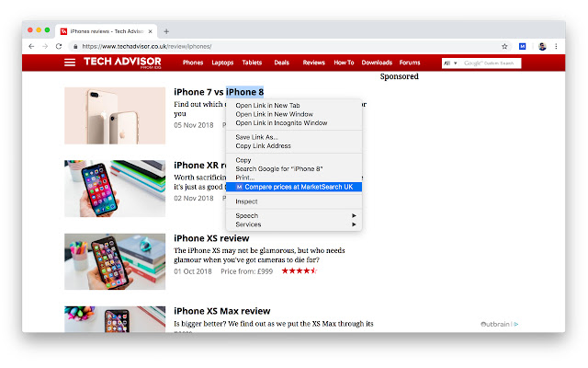This screenshot has width=588, height=368.
Task: Close the iPhones reviews tab
Action: point(150,31)
